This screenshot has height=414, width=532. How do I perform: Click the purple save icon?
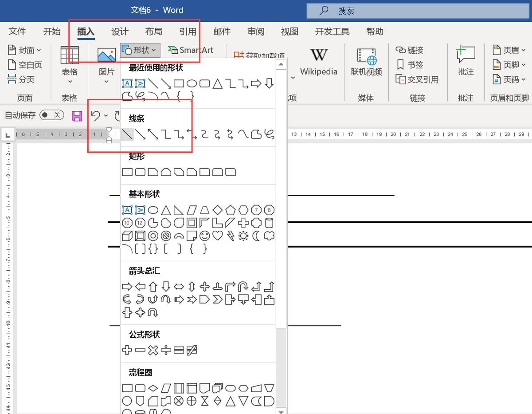tap(77, 116)
